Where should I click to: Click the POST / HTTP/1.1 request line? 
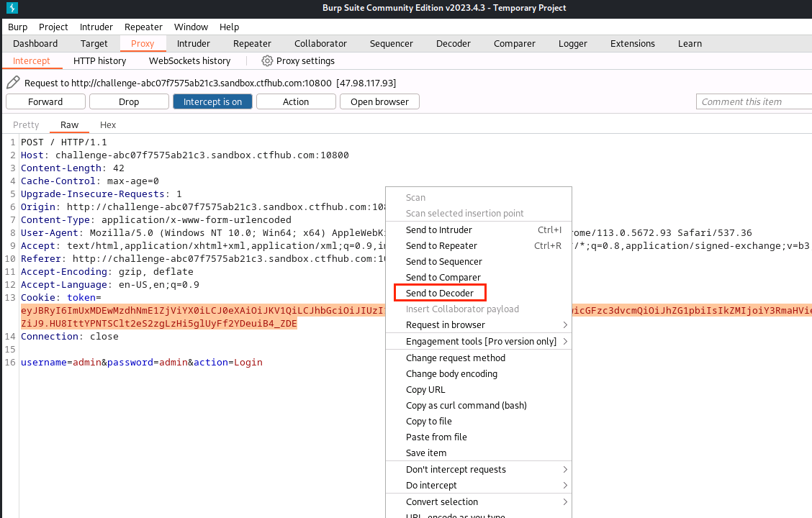coord(63,142)
